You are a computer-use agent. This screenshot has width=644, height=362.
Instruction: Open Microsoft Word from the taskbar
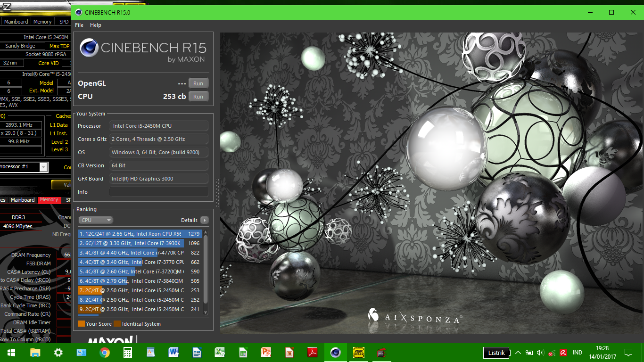coord(173,353)
